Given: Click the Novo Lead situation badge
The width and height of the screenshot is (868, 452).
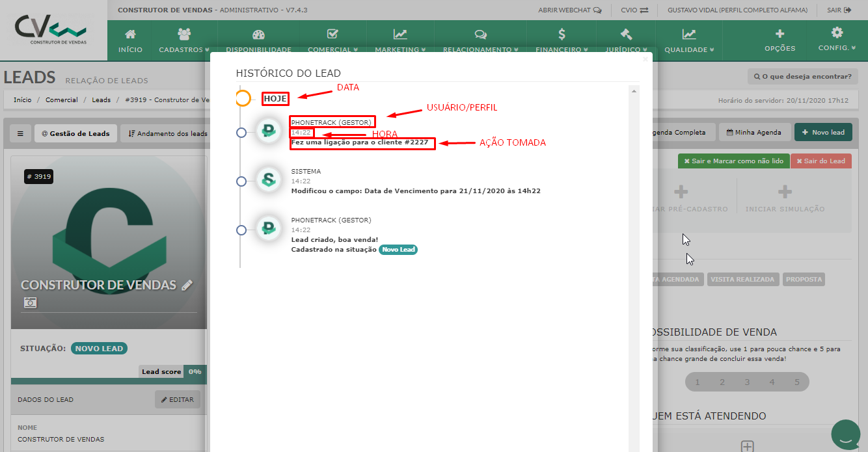Looking at the screenshot, I should pos(99,349).
